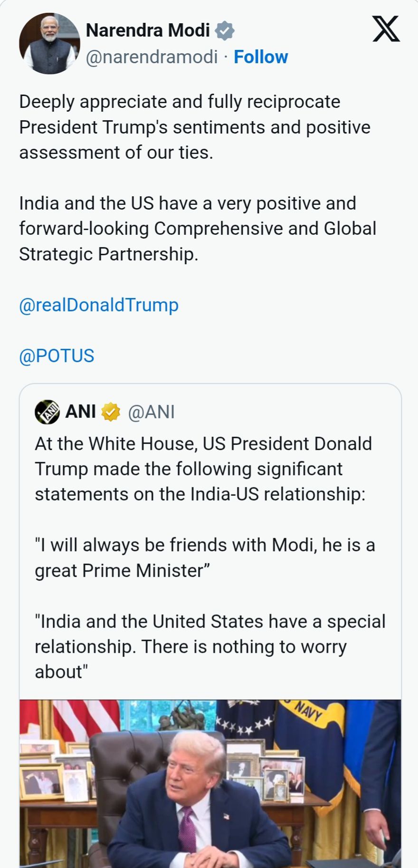Click the X logo
The image size is (418, 868).
pyautogui.click(x=385, y=29)
